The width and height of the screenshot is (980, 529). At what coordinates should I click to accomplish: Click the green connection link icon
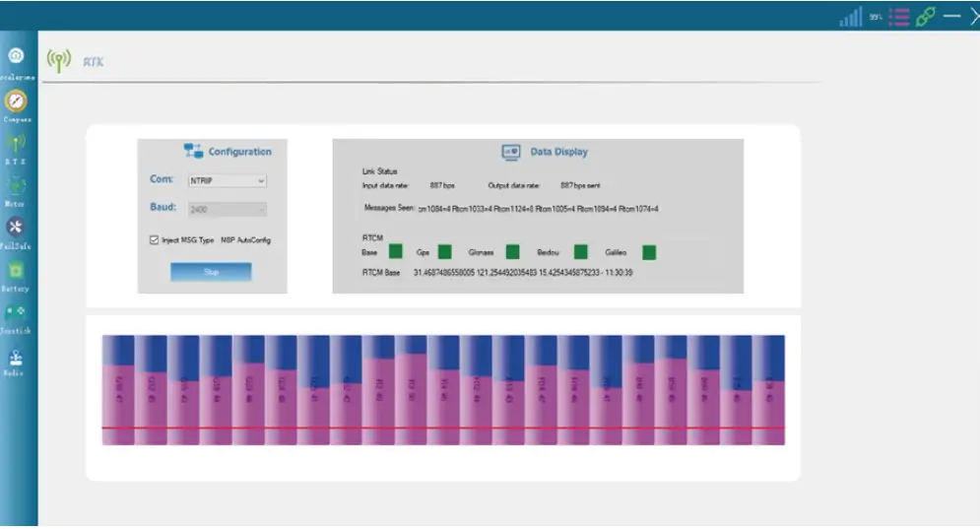click(926, 17)
